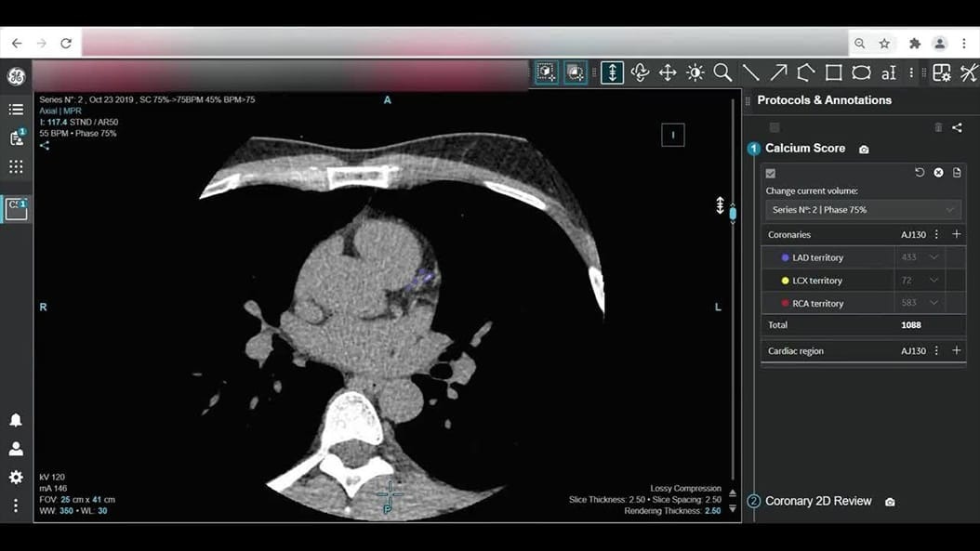The height and width of the screenshot is (551, 980).
Task: Select the straight line measurement tool
Action: point(750,72)
